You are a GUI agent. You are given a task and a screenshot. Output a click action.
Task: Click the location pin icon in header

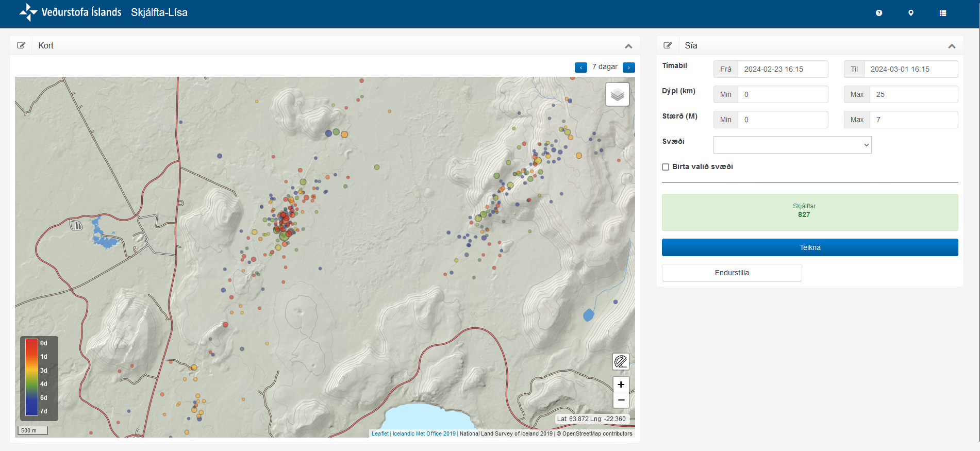click(911, 13)
